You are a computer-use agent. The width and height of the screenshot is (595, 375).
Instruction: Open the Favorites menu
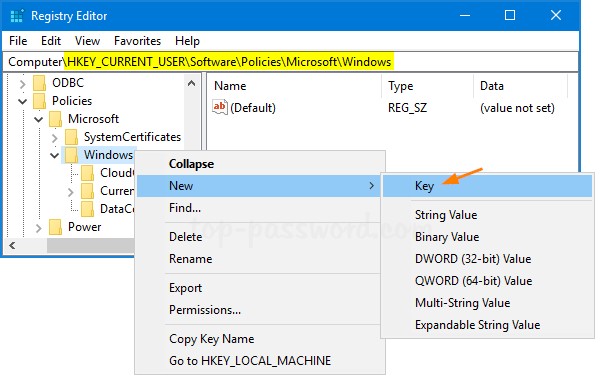(x=137, y=41)
